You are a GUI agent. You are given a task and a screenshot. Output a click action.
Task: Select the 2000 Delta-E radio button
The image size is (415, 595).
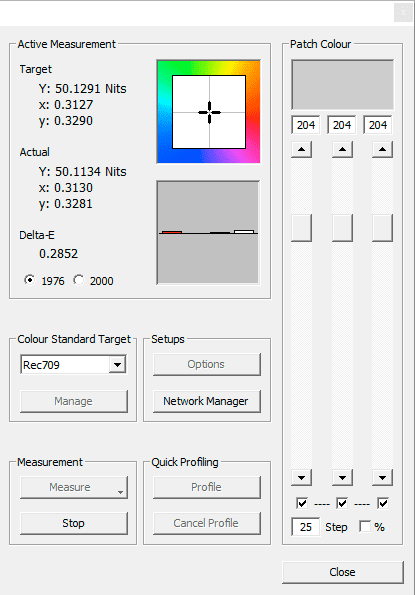[x=79, y=280]
